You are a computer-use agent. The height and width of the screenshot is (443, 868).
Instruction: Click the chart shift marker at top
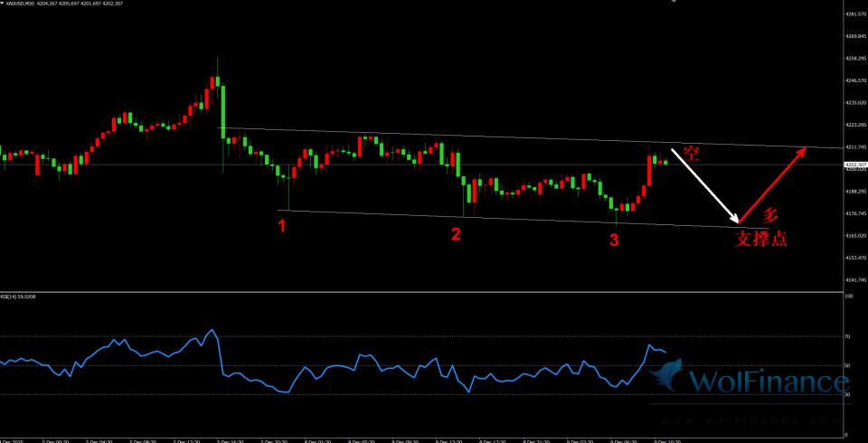673,2
